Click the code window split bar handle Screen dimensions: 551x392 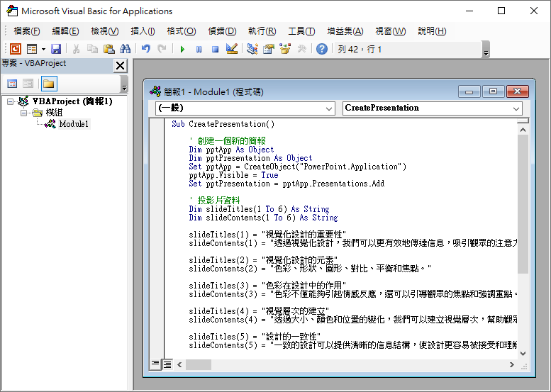523,121
